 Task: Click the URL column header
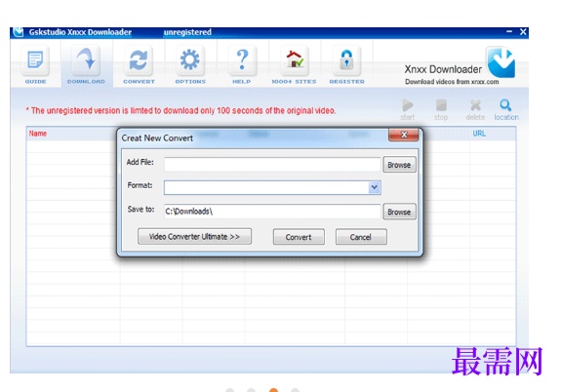click(479, 134)
